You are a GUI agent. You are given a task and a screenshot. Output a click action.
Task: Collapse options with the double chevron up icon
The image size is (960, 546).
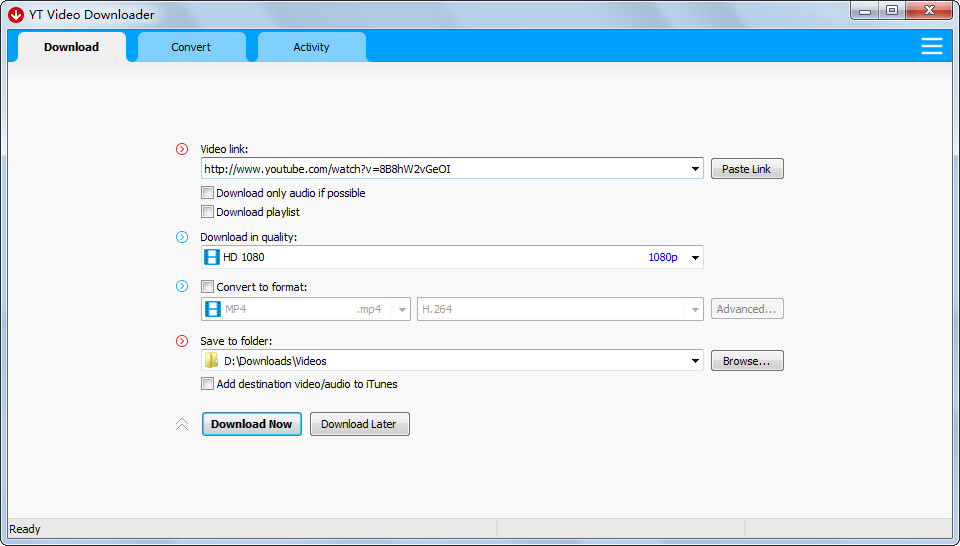point(182,424)
